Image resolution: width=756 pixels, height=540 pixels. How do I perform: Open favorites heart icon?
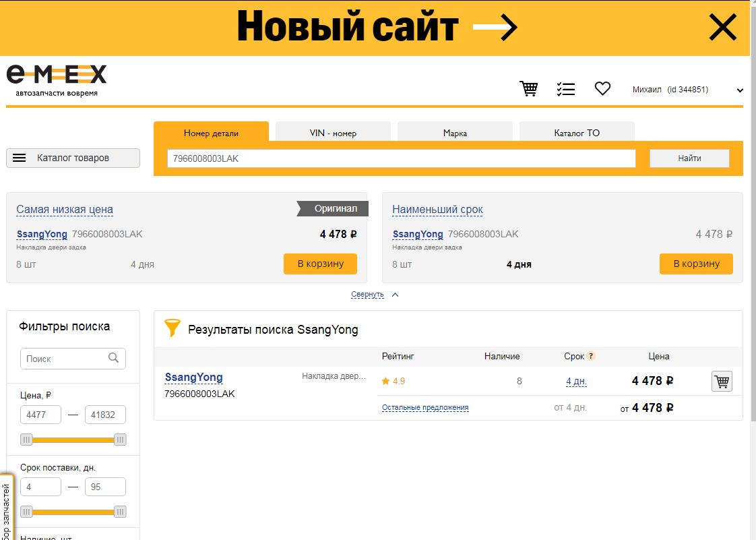click(x=602, y=88)
